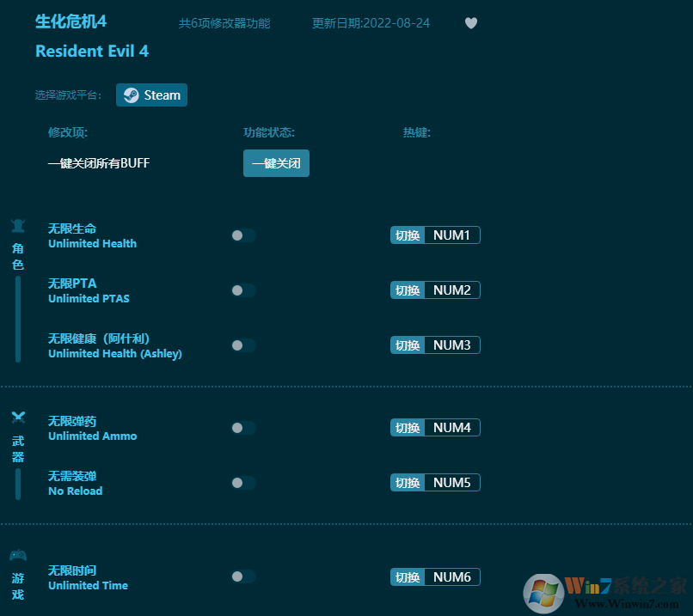693x616 pixels.
Task: Click the weapons crossed swords icon
Action: pyautogui.click(x=18, y=418)
